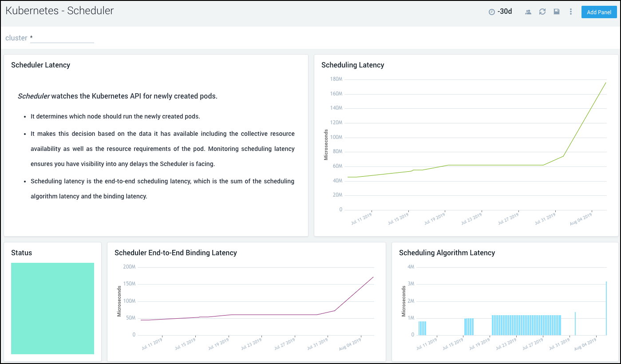Focus the cluster filter input field
621x364 pixels.
pos(62,38)
